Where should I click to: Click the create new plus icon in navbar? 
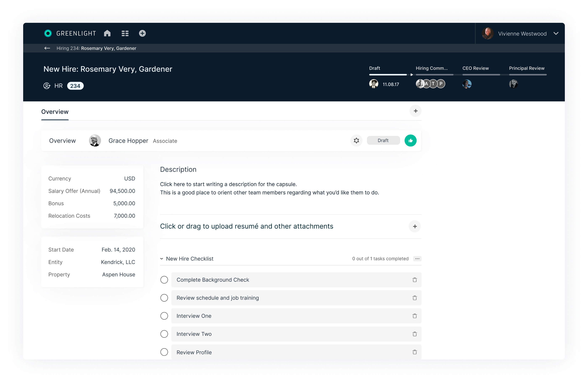142,33
